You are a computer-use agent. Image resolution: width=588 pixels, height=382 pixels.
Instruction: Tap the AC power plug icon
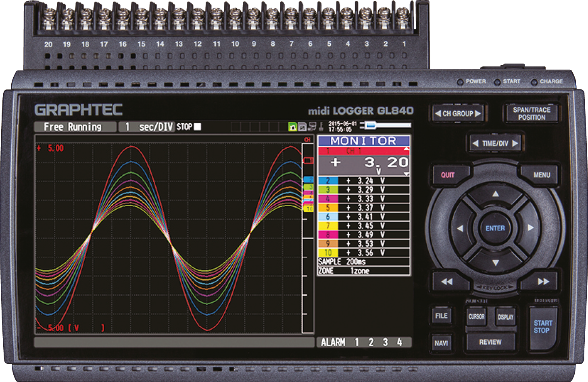coord(367,126)
